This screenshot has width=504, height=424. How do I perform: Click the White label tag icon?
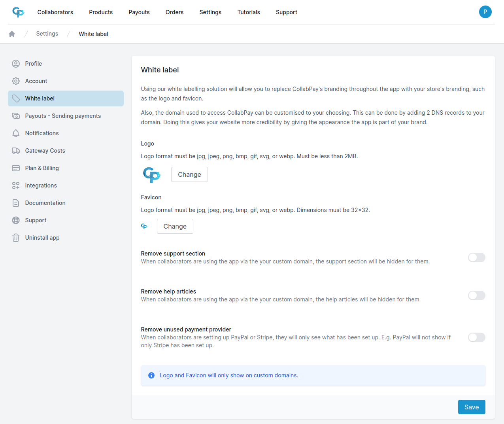point(16,98)
